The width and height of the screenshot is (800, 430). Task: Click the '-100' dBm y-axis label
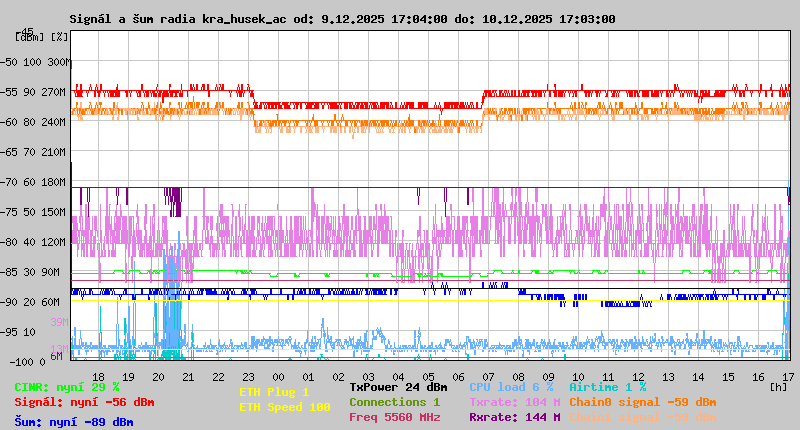(x=22, y=362)
